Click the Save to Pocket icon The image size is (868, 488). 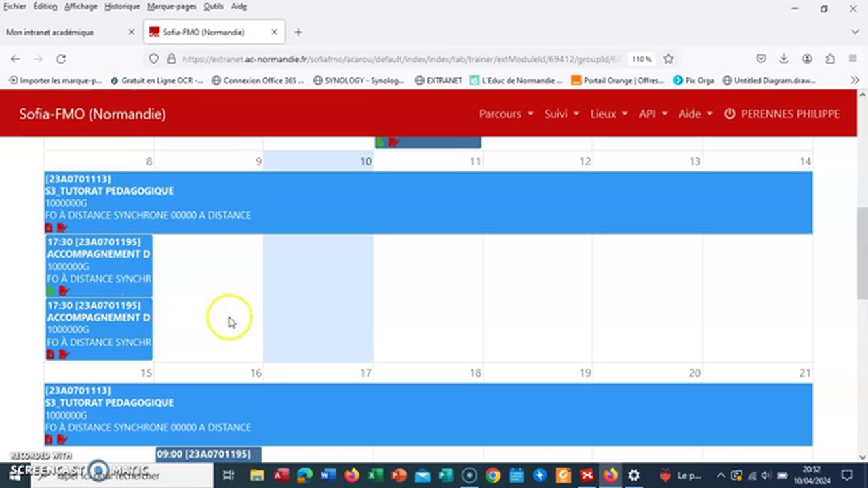tap(762, 59)
